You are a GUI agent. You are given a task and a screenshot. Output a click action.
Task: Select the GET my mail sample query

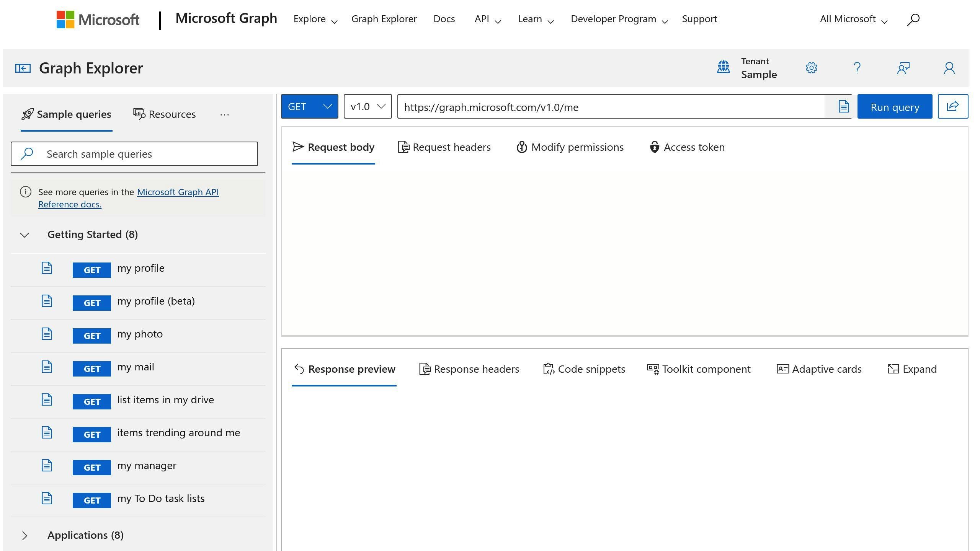pos(138,369)
